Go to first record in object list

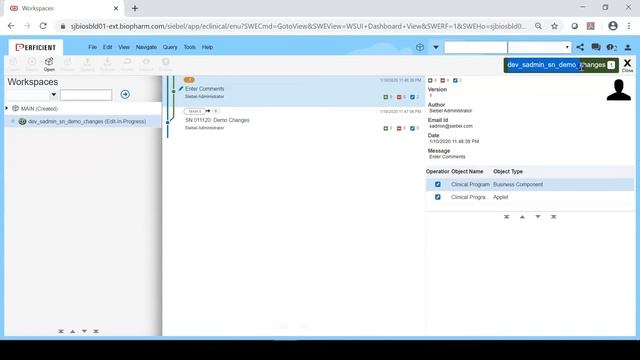point(507,217)
